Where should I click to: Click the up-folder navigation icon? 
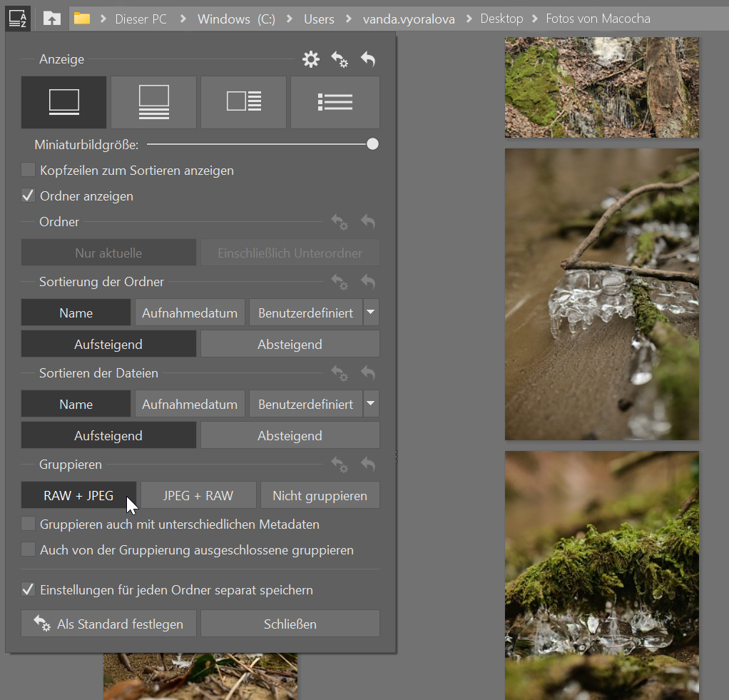tap(51, 18)
